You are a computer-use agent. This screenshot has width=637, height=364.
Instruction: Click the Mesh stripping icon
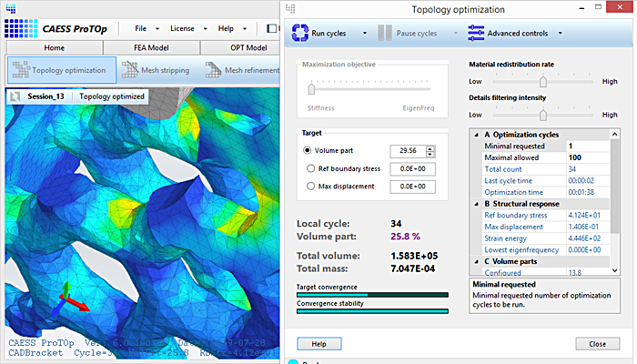click(x=130, y=70)
